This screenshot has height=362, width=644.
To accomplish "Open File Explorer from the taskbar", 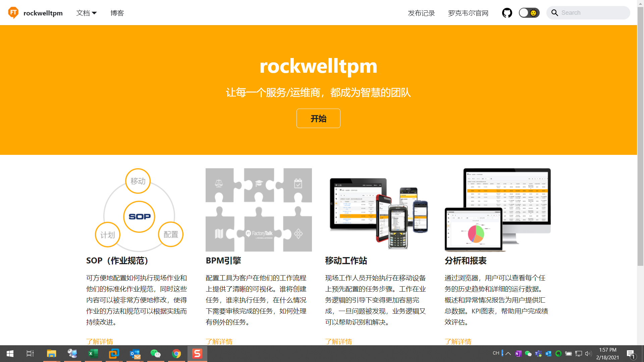I will [51, 354].
